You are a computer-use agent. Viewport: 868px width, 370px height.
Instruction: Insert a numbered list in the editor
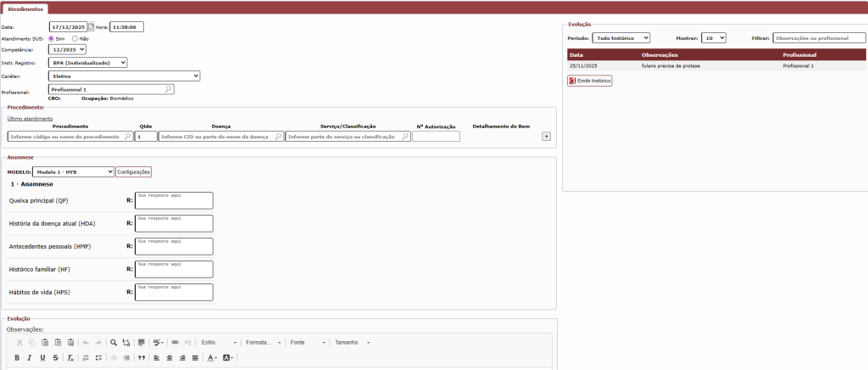(86, 358)
